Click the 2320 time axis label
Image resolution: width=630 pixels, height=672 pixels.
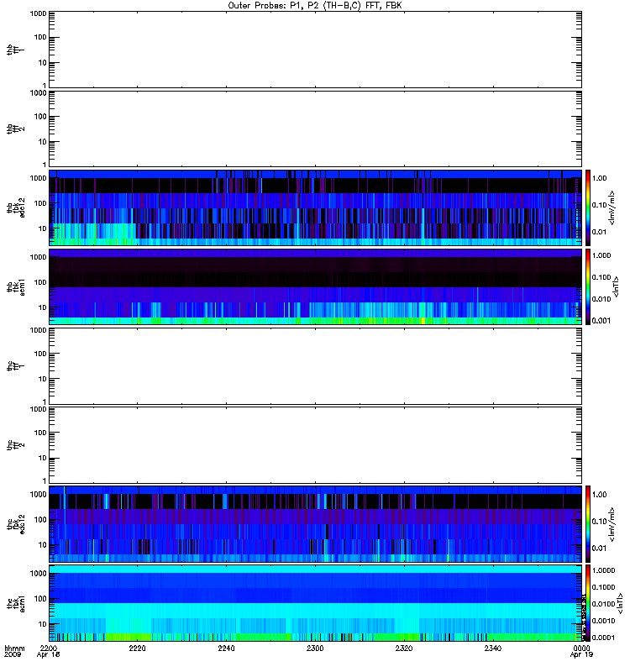pyautogui.click(x=404, y=648)
